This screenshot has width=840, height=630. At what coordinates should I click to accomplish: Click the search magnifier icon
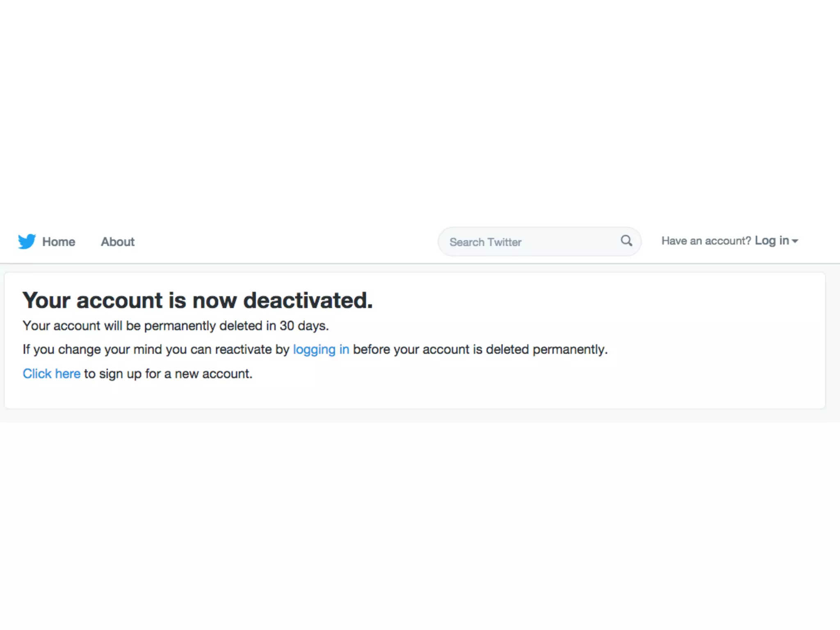[626, 241]
